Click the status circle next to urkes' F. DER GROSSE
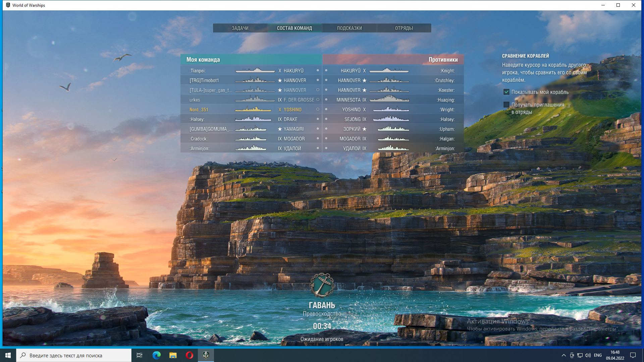 pyautogui.click(x=318, y=100)
